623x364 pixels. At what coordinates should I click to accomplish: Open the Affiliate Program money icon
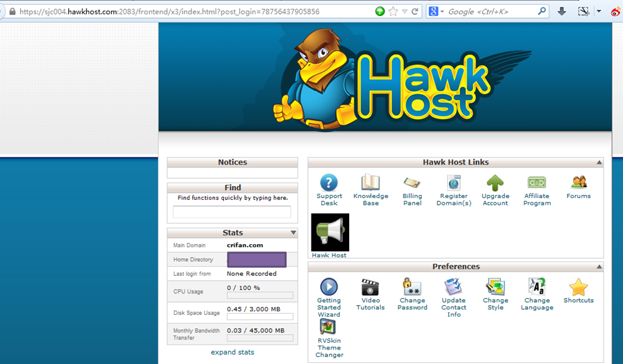(537, 182)
